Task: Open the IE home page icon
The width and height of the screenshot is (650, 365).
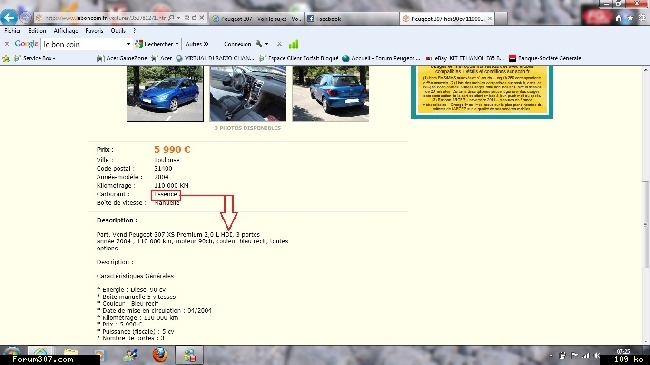Action: pos(618,18)
